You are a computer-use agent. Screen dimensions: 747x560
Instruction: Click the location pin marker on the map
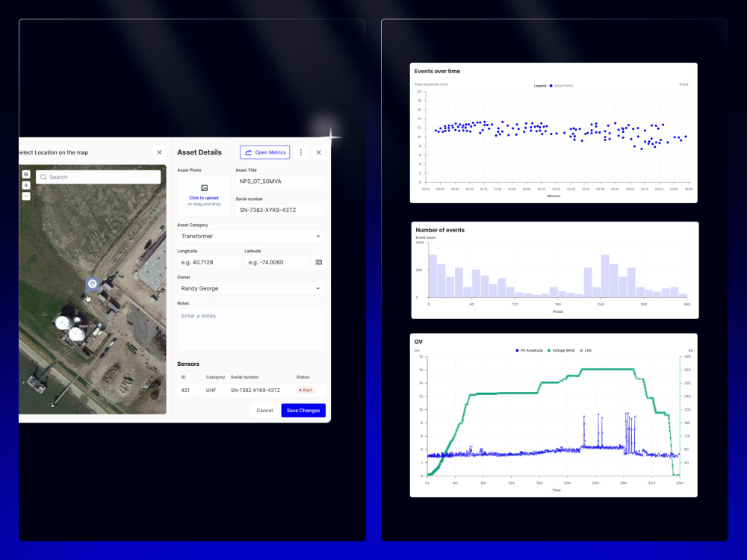click(93, 284)
